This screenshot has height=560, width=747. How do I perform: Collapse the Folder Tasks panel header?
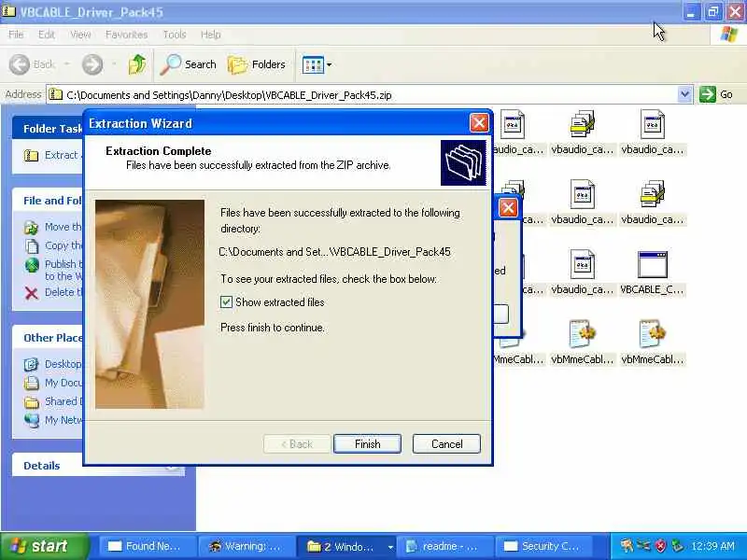coord(48,129)
